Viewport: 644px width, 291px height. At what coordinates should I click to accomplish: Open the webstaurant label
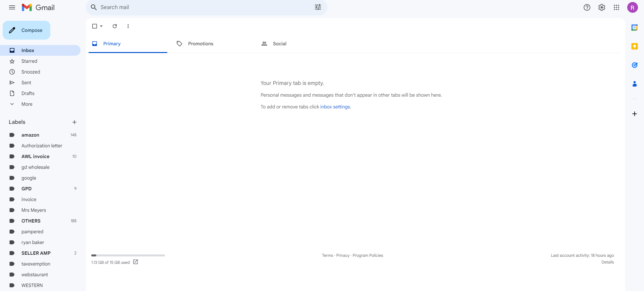click(x=40, y=275)
